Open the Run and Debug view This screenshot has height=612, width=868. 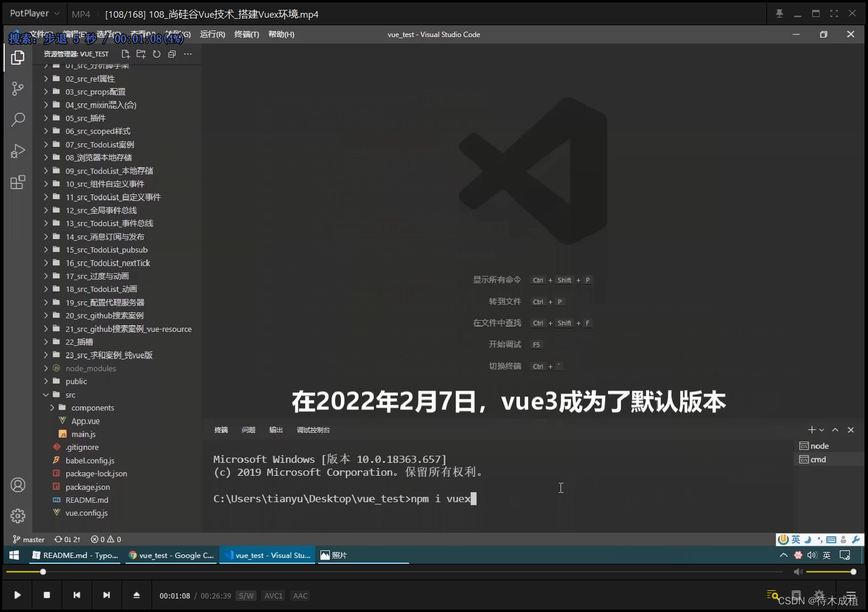tap(18, 151)
